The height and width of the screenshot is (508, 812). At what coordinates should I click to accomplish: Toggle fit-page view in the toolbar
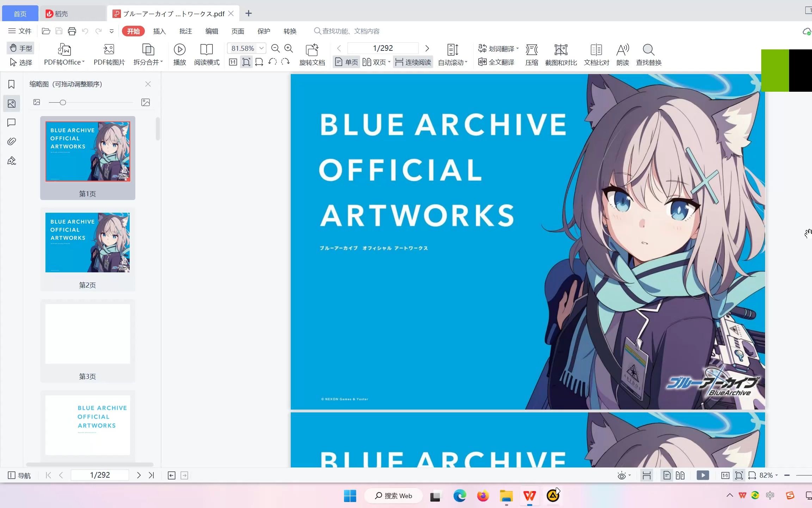[x=246, y=62]
